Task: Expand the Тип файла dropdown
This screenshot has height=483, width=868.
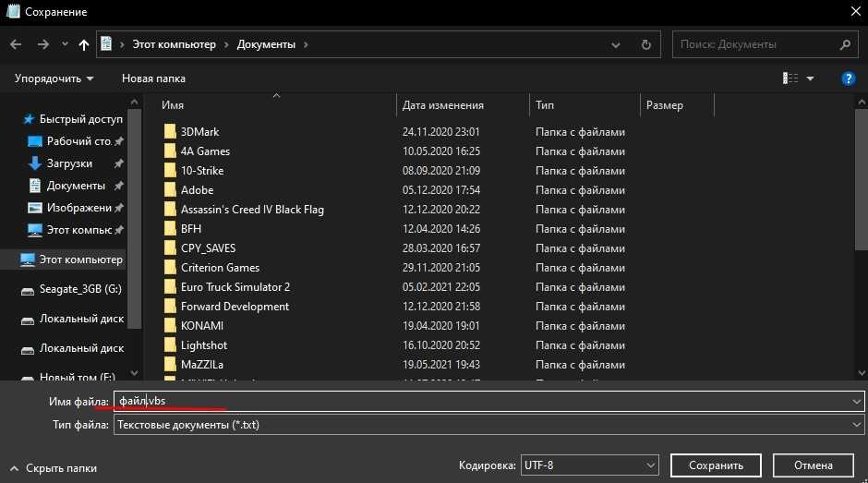Action: click(857, 425)
